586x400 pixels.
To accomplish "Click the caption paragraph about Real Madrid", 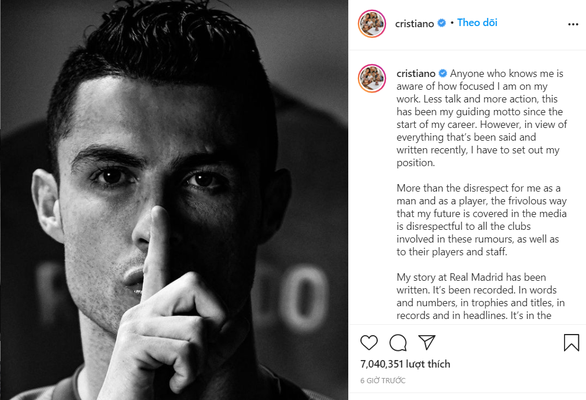I will (x=480, y=296).
